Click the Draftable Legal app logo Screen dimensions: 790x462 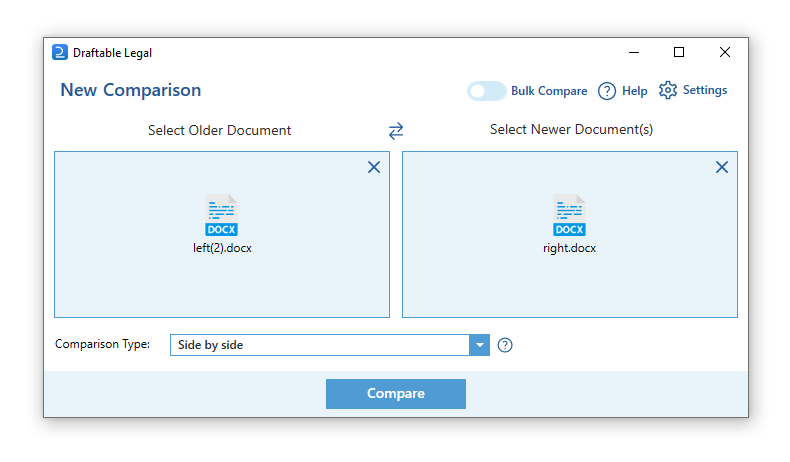(60, 52)
